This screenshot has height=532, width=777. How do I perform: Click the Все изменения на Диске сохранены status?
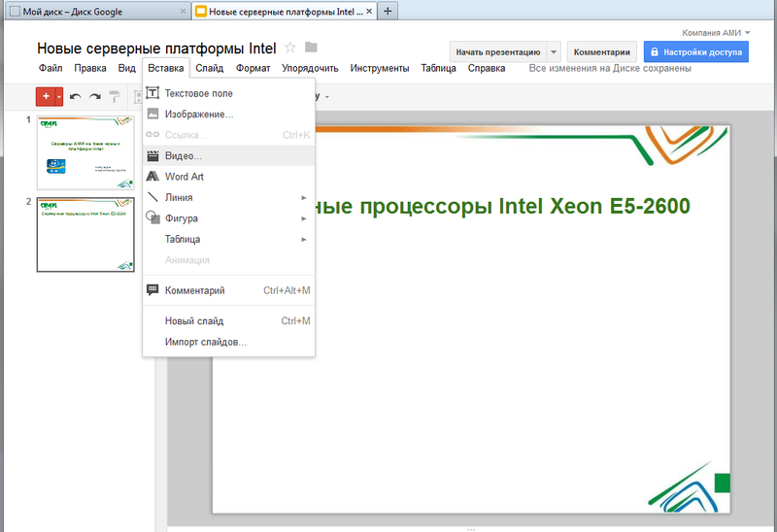[610, 68]
